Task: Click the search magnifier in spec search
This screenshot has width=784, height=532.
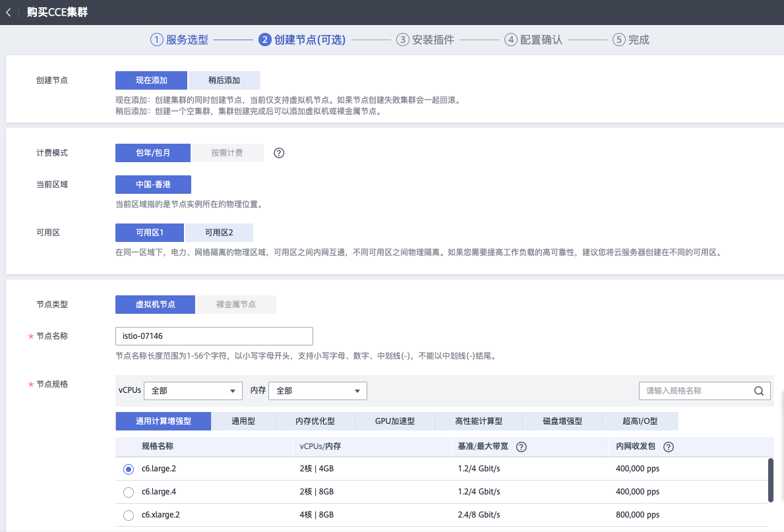Action: point(759,391)
